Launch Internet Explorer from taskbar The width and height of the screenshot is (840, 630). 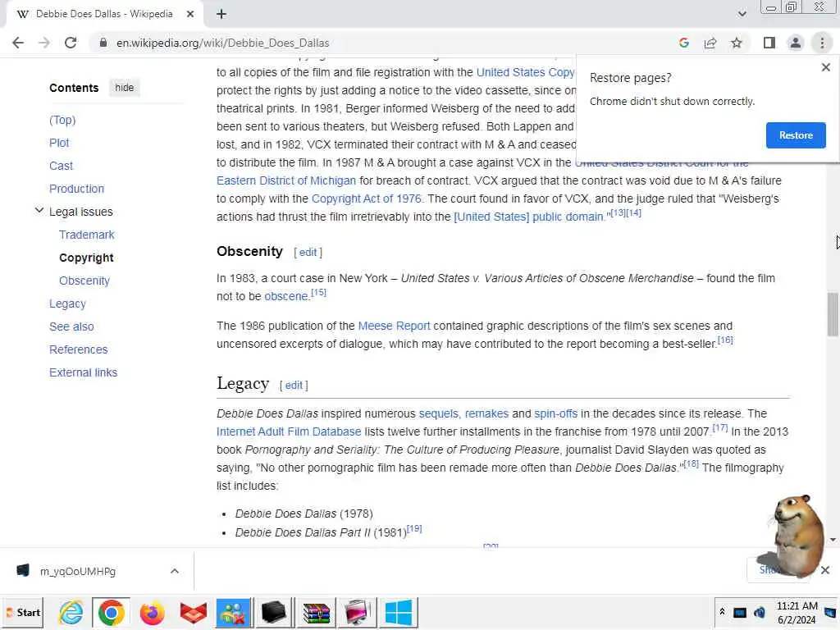(x=71, y=613)
